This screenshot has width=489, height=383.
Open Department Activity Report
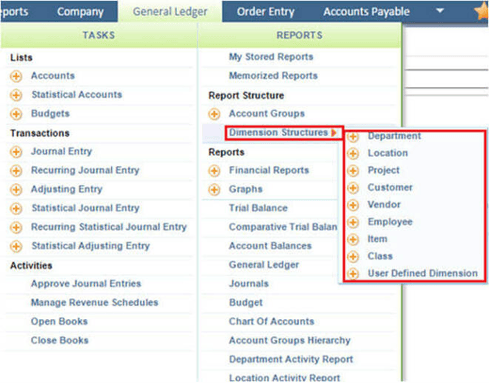coord(291,359)
